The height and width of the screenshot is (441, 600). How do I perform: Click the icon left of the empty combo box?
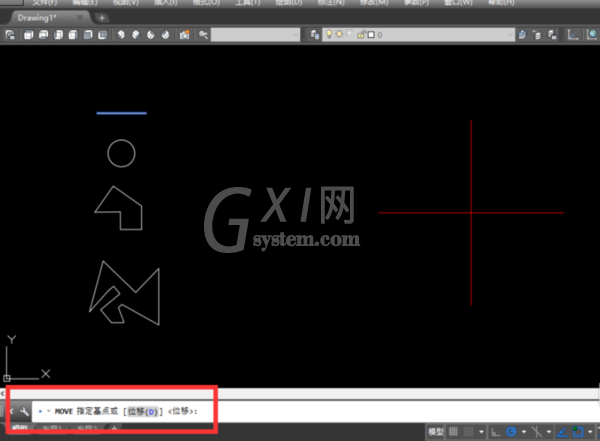203,35
